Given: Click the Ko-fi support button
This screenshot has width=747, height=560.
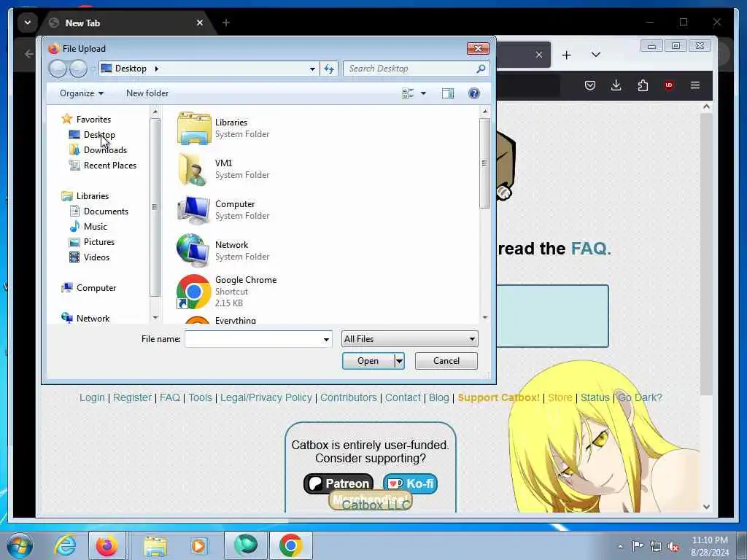Looking at the screenshot, I should point(410,484).
